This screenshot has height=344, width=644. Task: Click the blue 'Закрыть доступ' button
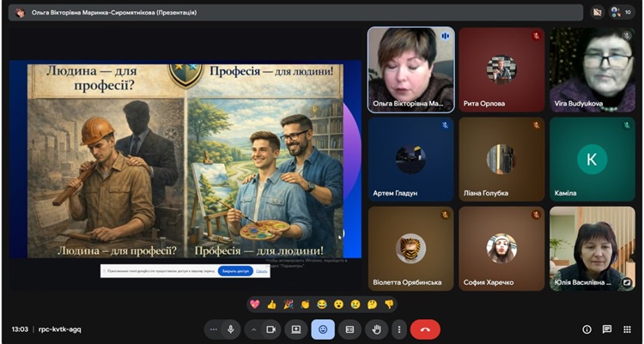pos(236,270)
